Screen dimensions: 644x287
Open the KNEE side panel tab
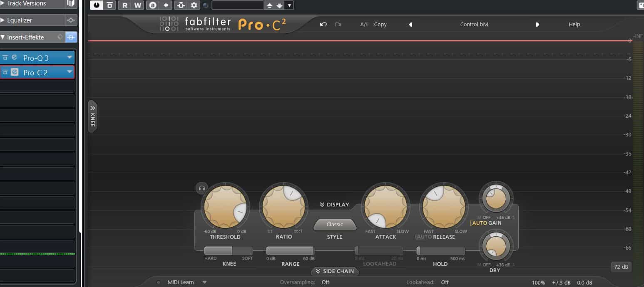point(92,116)
